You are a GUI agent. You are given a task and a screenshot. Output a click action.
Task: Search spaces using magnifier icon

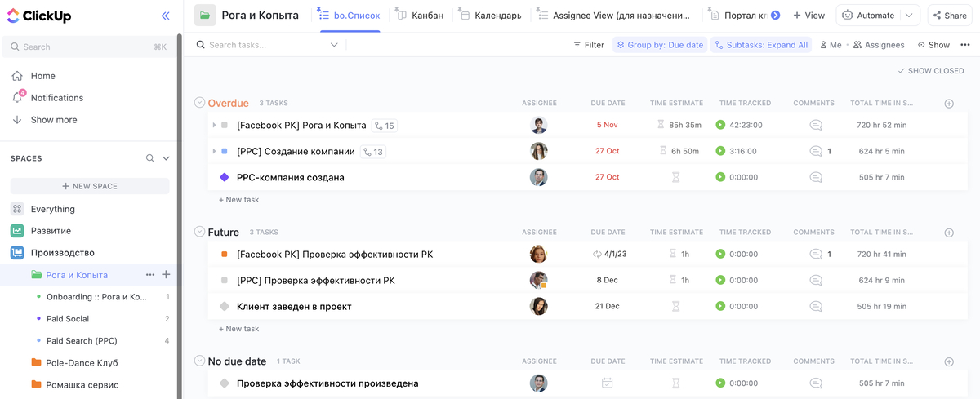pyautogui.click(x=149, y=158)
